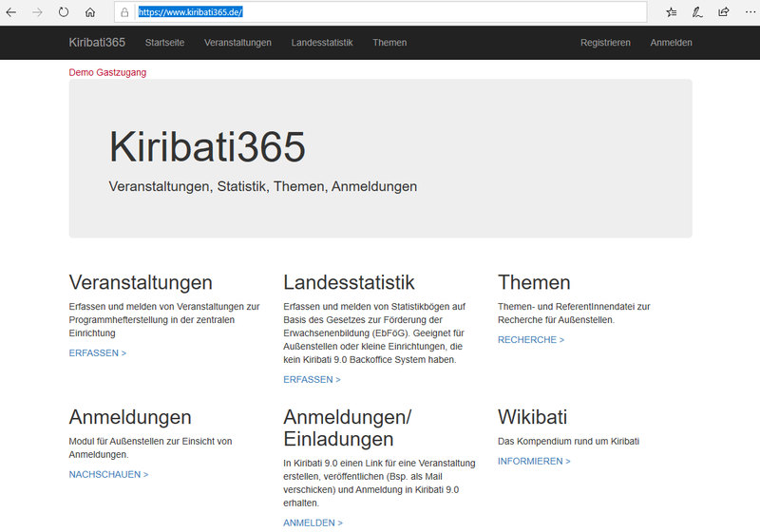The image size is (760, 532).
Task: Click RECHERCHE under Themen
Action: pos(531,340)
